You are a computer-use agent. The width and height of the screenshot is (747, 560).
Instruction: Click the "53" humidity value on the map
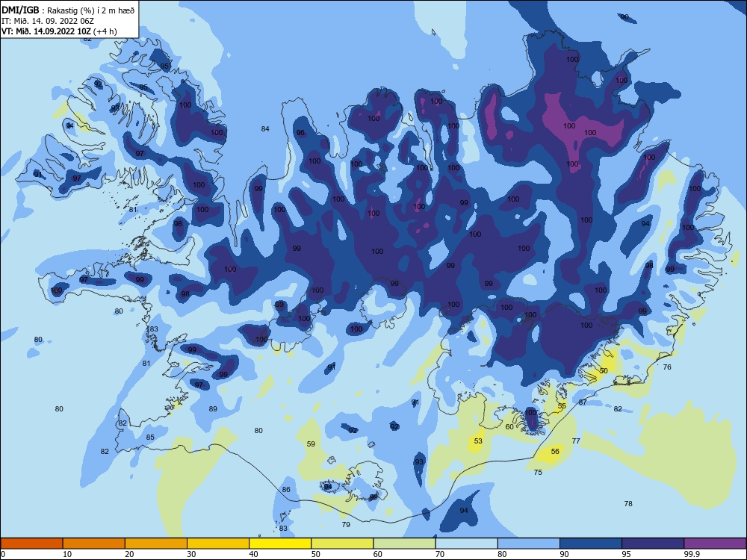[x=478, y=441]
